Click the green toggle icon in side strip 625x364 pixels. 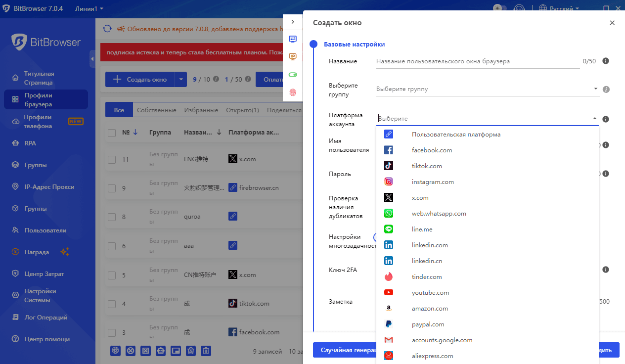click(293, 74)
